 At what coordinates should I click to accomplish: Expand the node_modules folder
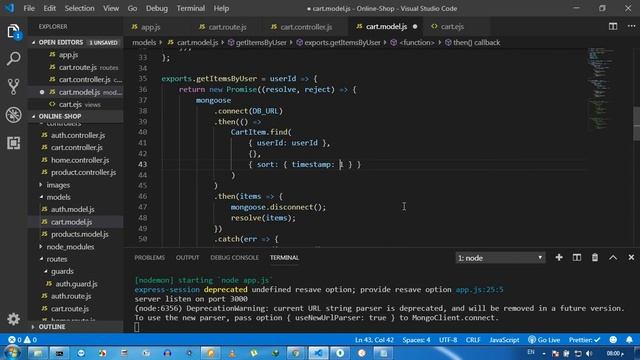70,247
